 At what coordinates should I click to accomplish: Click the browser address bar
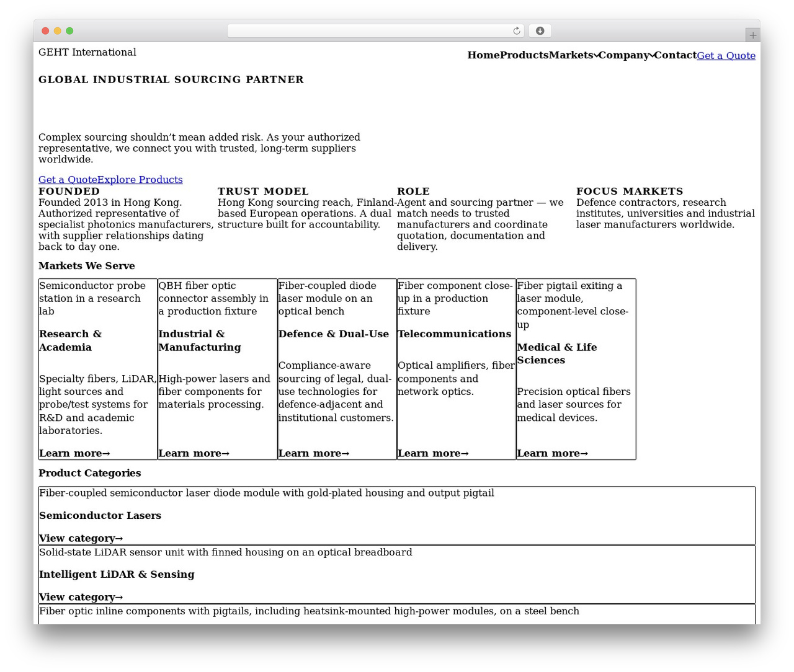[x=376, y=31]
